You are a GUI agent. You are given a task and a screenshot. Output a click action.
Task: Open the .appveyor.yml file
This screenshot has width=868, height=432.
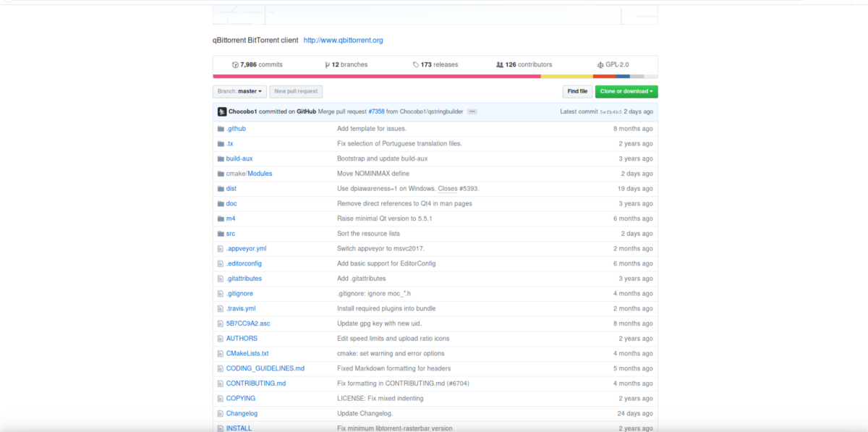(246, 248)
